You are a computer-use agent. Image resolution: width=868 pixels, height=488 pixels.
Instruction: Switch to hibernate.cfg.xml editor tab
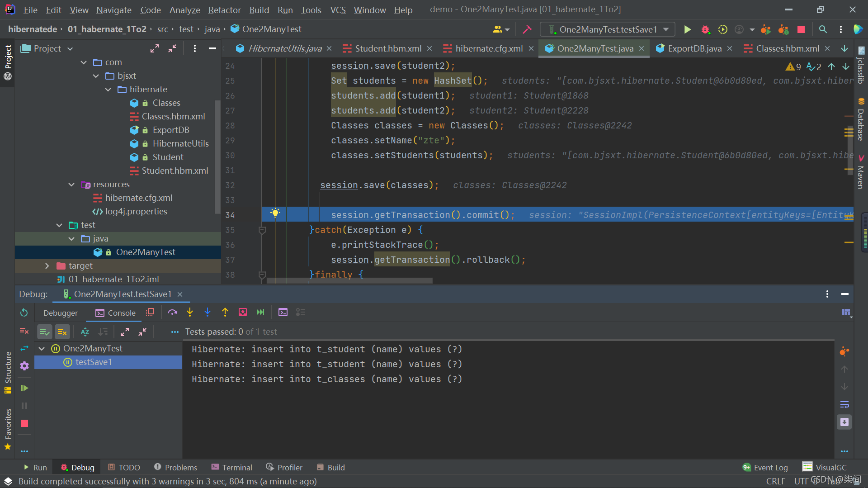489,48
